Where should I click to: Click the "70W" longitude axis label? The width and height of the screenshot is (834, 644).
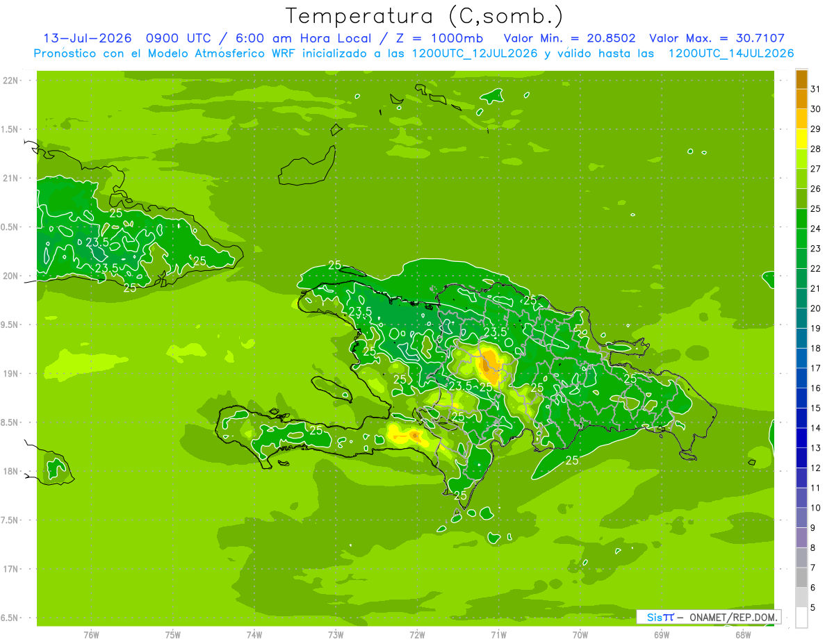click(580, 635)
